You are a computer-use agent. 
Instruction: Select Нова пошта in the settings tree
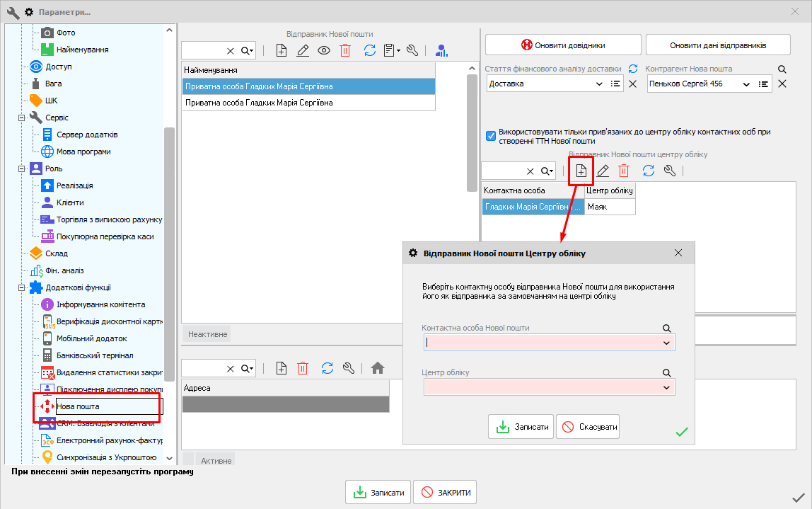78,406
